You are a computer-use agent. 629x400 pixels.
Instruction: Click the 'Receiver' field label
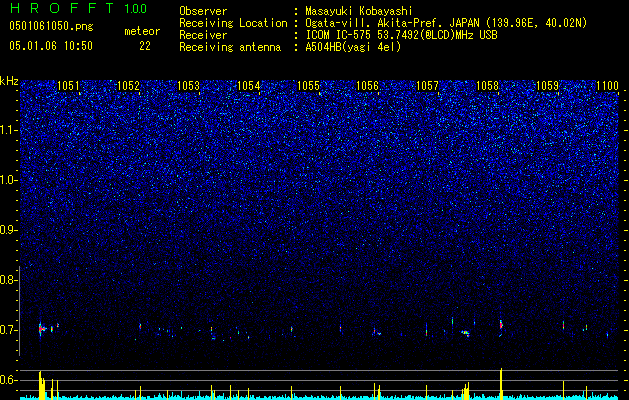[203, 35]
